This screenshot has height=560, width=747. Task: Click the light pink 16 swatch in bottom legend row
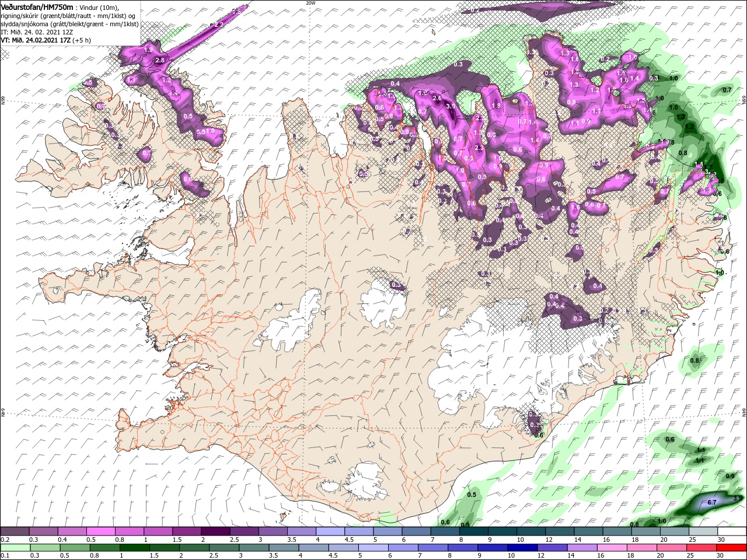pyautogui.click(x=612, y=547)
